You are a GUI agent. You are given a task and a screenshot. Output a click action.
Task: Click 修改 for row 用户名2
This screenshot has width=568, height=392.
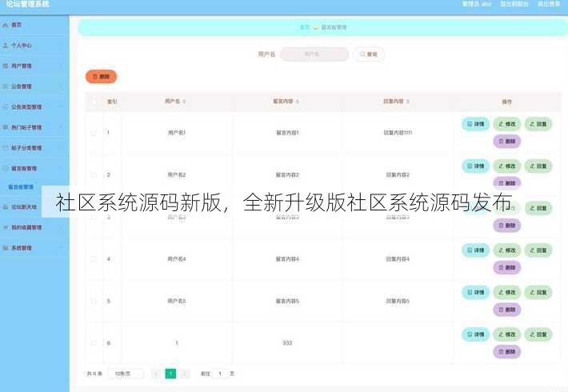point(506,166)
